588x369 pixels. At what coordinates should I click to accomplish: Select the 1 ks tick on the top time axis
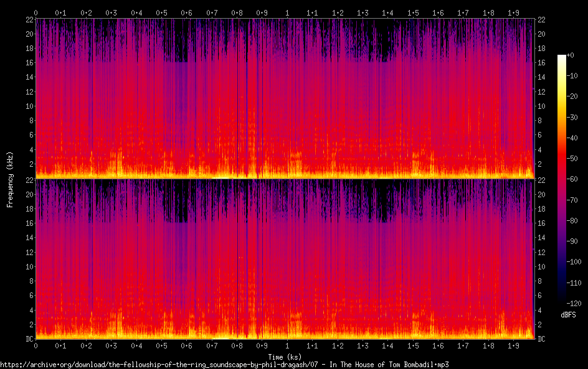coord(287,12)
